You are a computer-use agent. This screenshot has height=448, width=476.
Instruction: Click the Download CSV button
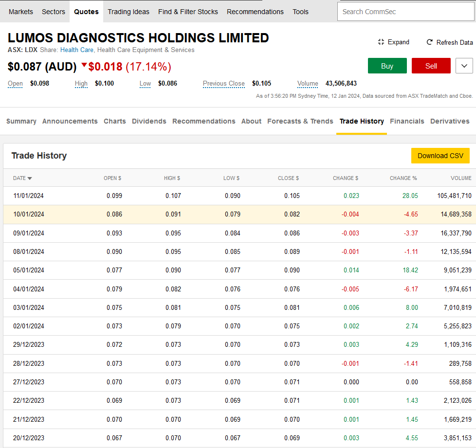click(x=440, y=156)
